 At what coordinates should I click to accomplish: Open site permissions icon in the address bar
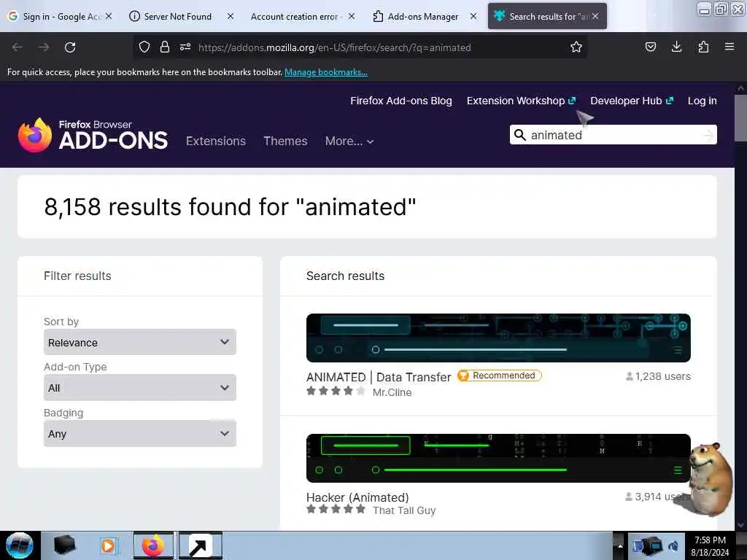coord(185,47)
